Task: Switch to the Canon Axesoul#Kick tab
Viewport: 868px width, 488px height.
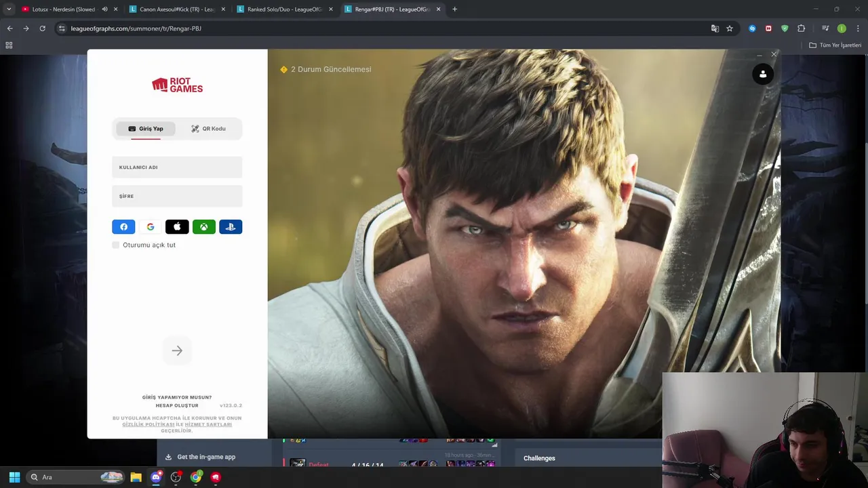Action: tap(176, 9)
